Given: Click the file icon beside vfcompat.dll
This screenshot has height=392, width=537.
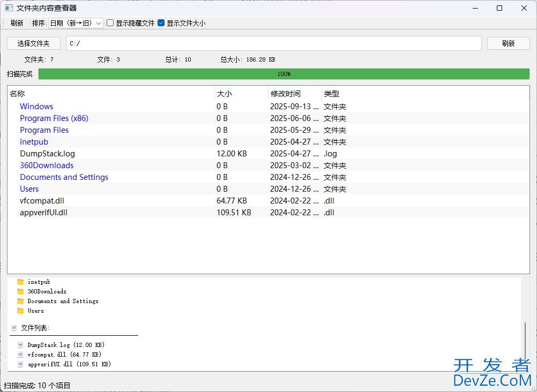Looking at the screenshot, I should click(20, 355).
